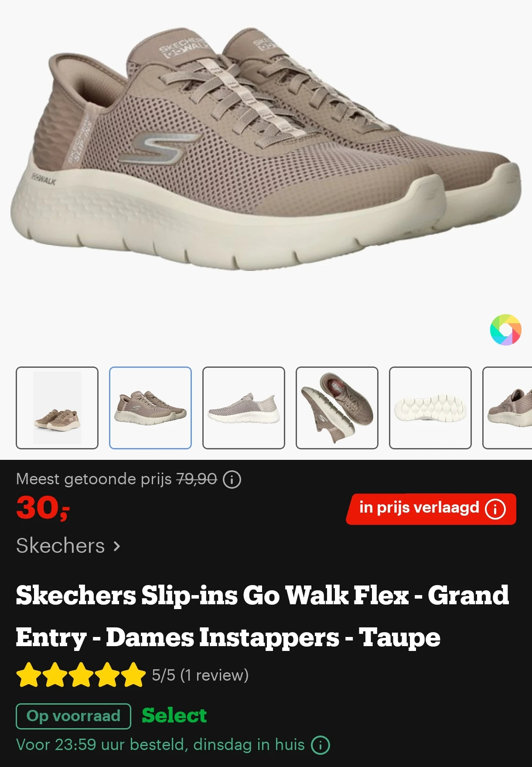Click the green Select label
This screenshot has width=532, height=767.
pyautogui.click(x=174, y=716)
